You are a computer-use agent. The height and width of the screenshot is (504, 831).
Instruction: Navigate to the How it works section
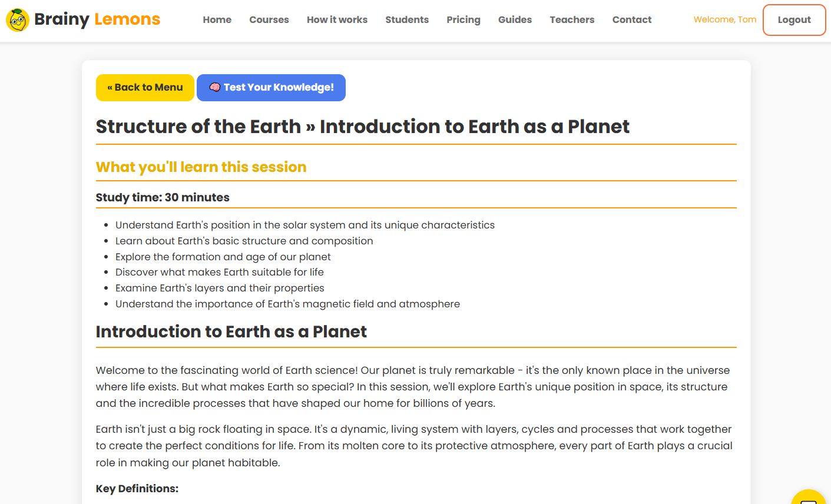pos(336,19)
